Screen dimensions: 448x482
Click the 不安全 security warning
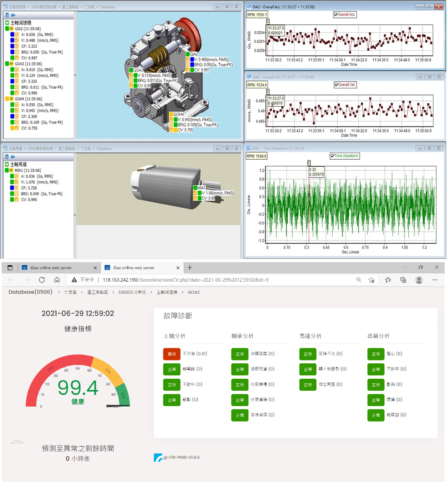83,280
